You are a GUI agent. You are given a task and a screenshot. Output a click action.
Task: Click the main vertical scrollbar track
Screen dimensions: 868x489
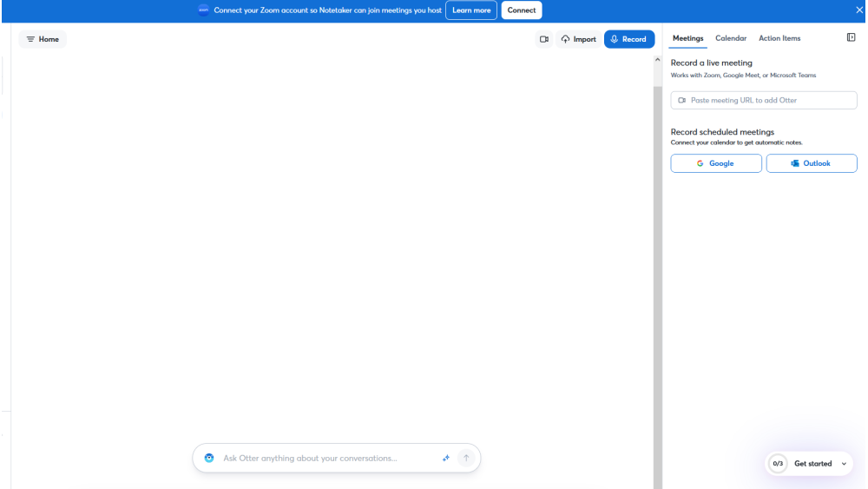pos(657,261)
